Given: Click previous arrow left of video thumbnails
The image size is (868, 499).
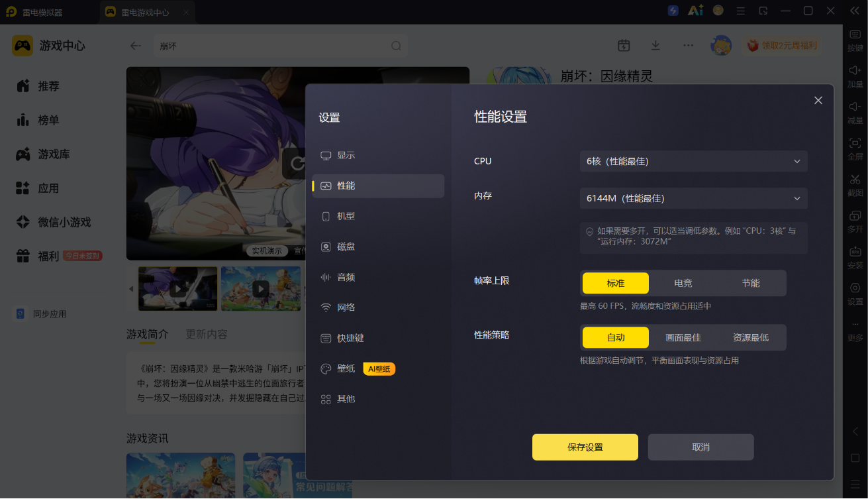Looking at the screenshot, I should tap(131, 289).
